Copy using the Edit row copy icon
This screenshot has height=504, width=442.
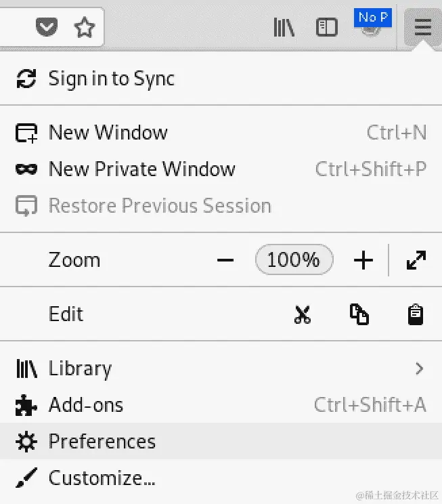pyautogui.click(x=359, y=314)
